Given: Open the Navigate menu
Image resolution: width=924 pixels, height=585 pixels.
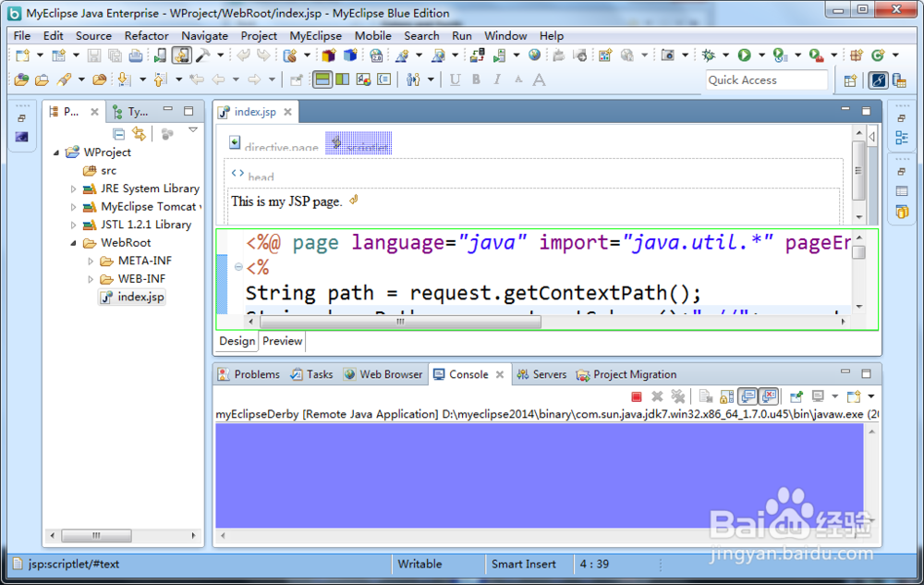Looking at the screenshot, I should point(204,36).
